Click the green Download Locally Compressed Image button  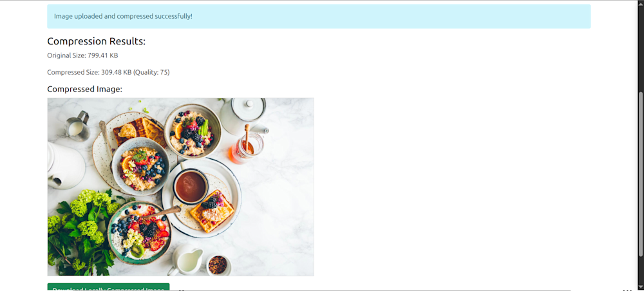(x=108, y=287)
